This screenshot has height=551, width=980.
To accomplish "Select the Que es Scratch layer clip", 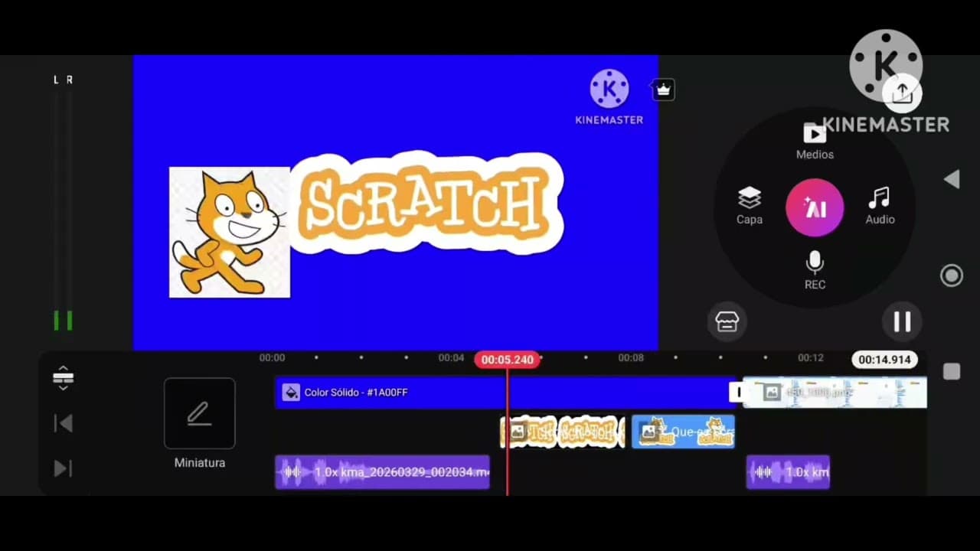I will tap(683, 432).
